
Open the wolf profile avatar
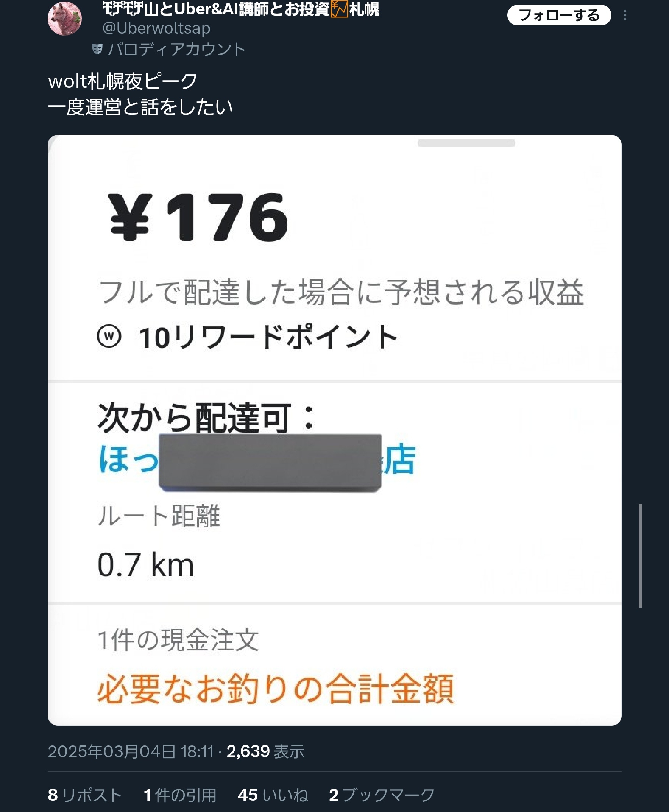pos(65,18)
